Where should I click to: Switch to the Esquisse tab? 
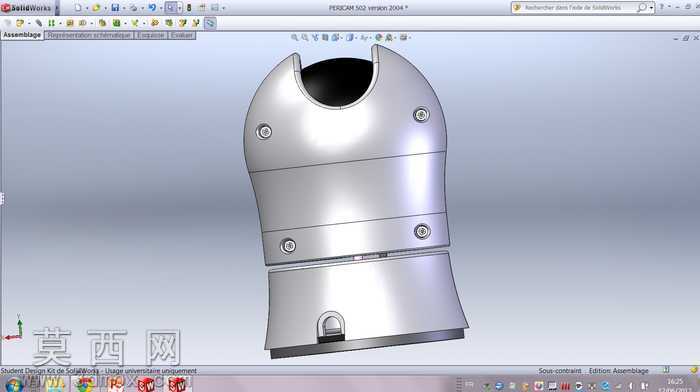[x=150, y=35]
